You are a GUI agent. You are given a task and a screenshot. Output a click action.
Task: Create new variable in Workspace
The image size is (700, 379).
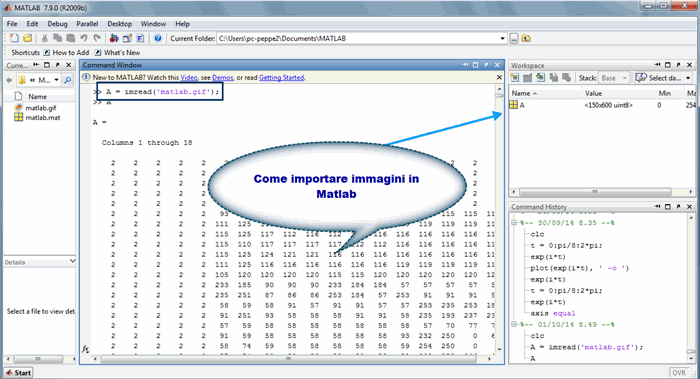[x=515, y=78]
